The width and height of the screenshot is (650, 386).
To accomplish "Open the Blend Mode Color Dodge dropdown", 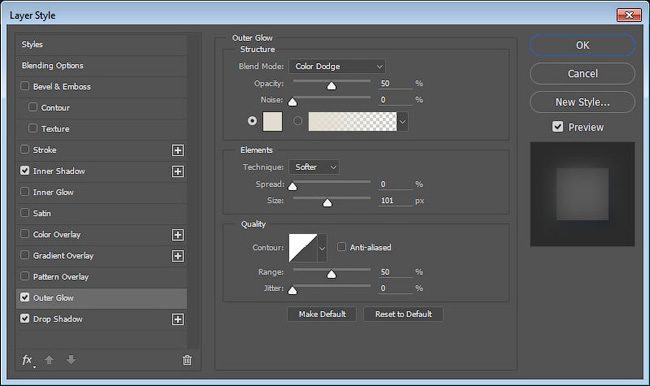I will coord(337,66).
